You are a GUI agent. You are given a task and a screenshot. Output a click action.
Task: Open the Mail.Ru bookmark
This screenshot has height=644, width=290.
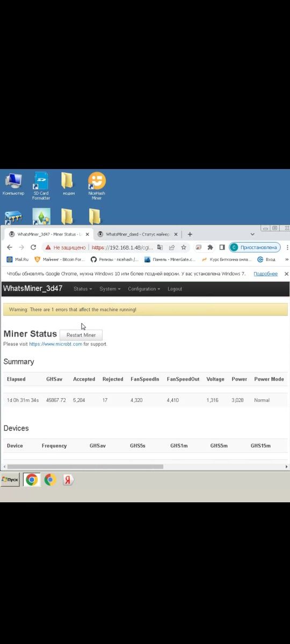pyautogui.click(x=17, y=259)
